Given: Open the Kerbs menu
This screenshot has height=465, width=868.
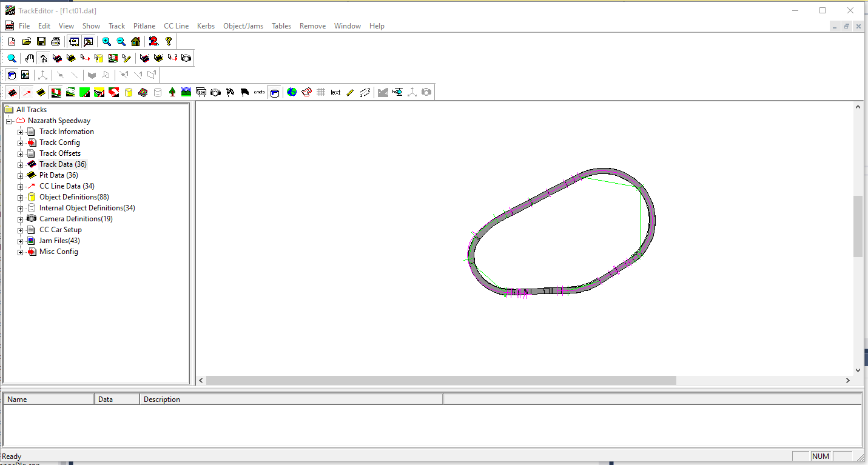Looking at the screenshot, I should (206, 26).
